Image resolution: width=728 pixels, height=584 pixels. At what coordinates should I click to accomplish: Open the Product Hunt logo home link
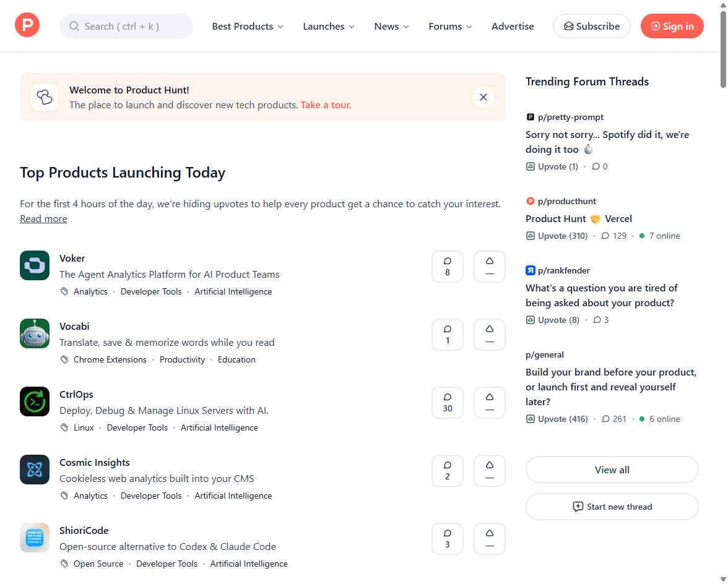coord(27,25)
